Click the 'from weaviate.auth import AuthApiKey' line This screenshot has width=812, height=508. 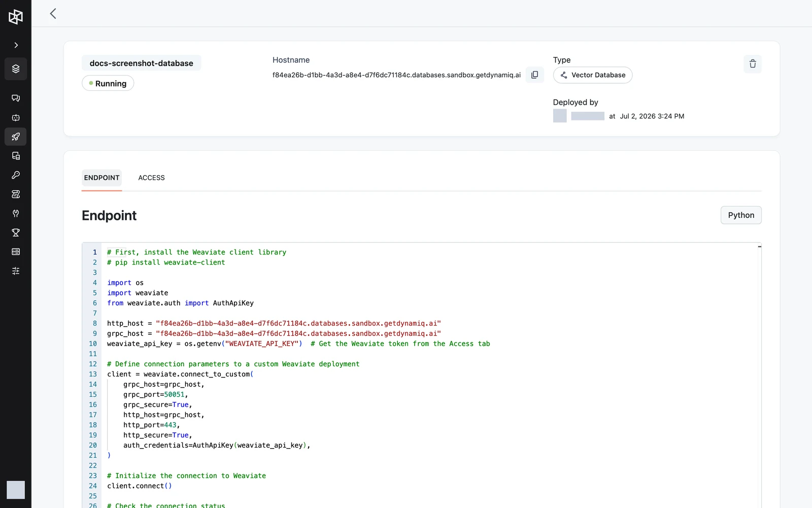click(180, 303)
